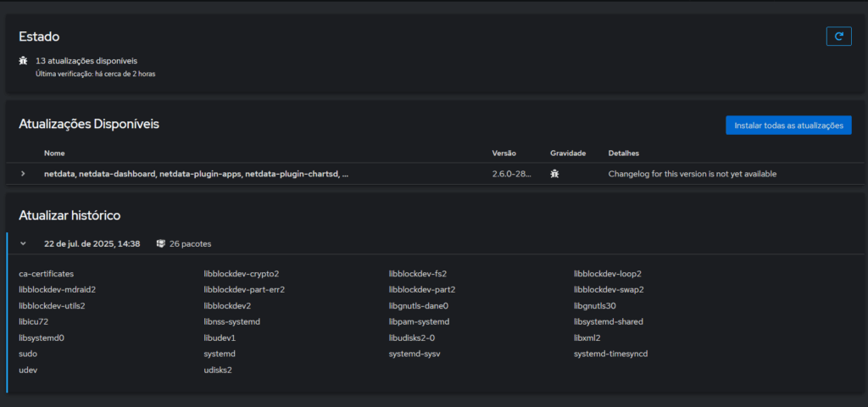The image size is (868, 407).
Task: Select the netdata package names text
Action: click(x=197, y=174)
